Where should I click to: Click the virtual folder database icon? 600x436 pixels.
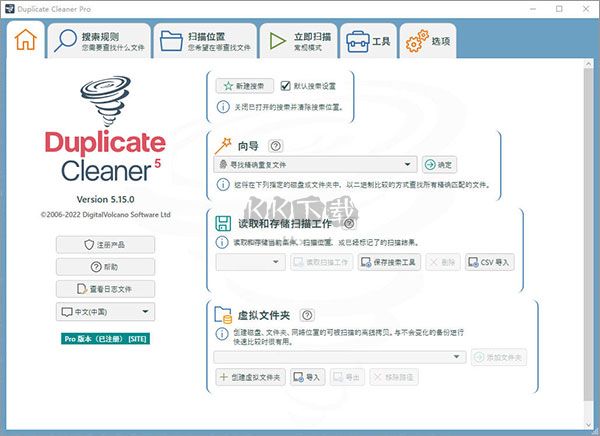point(223,315)
